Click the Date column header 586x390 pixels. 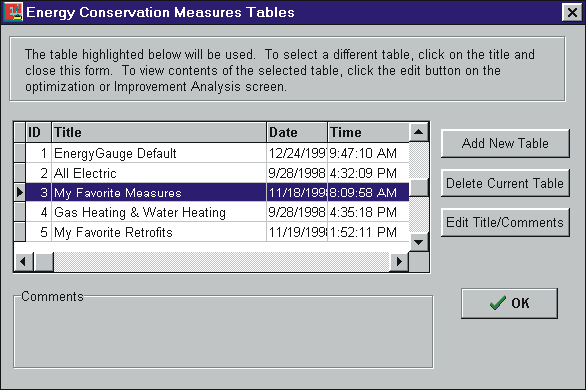297,132
